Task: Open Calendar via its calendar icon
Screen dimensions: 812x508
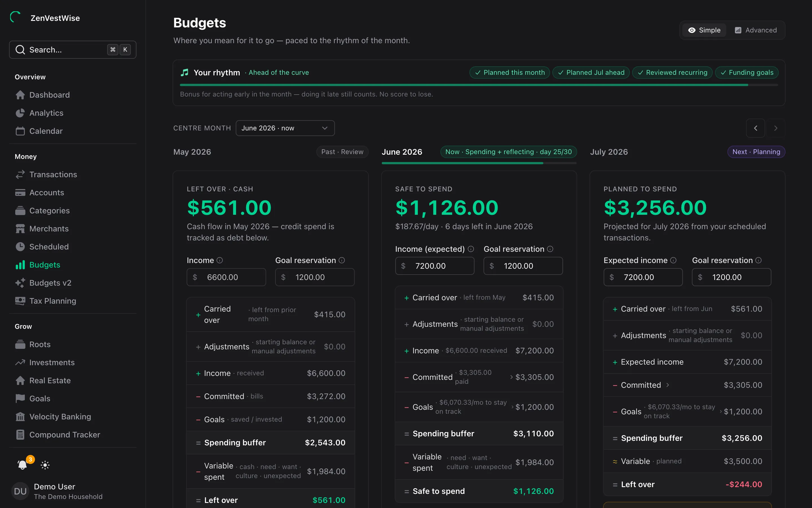Action: pyautogui.click(x=20, y=131)
